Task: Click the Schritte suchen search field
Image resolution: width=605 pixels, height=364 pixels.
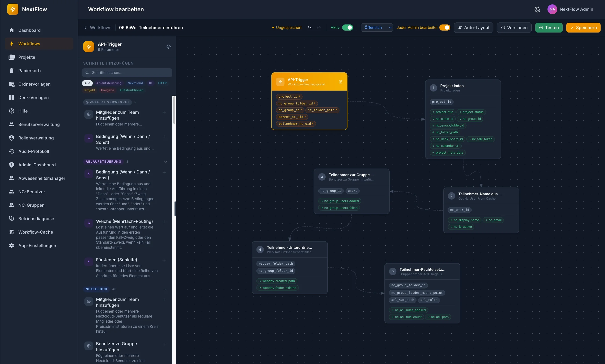Action: pyautogui.click(x=127, y=73)
